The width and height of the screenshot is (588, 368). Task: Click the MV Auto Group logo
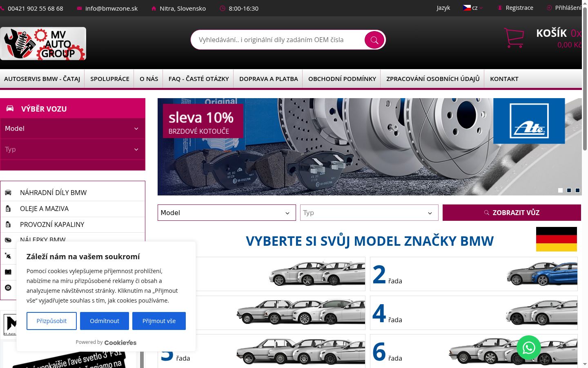(43, 44)
